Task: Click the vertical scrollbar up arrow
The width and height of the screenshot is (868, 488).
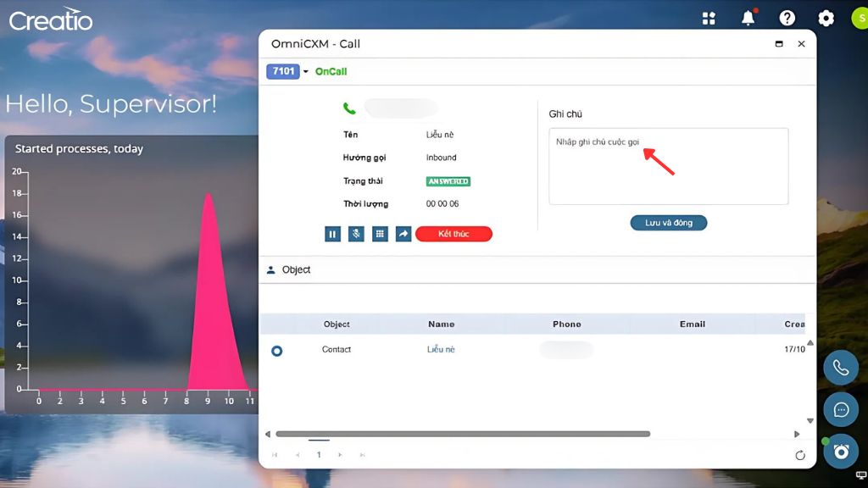Action: click(810, 343)
